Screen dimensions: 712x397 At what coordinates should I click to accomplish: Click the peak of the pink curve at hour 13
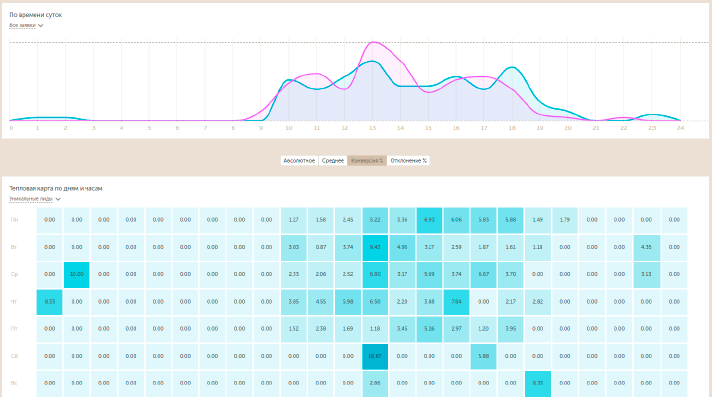(x=373, y=42)
